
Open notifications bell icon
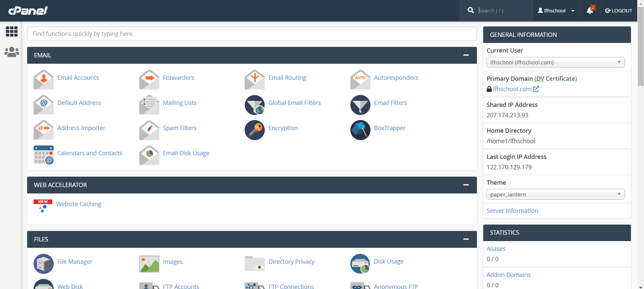coord(590,11)
